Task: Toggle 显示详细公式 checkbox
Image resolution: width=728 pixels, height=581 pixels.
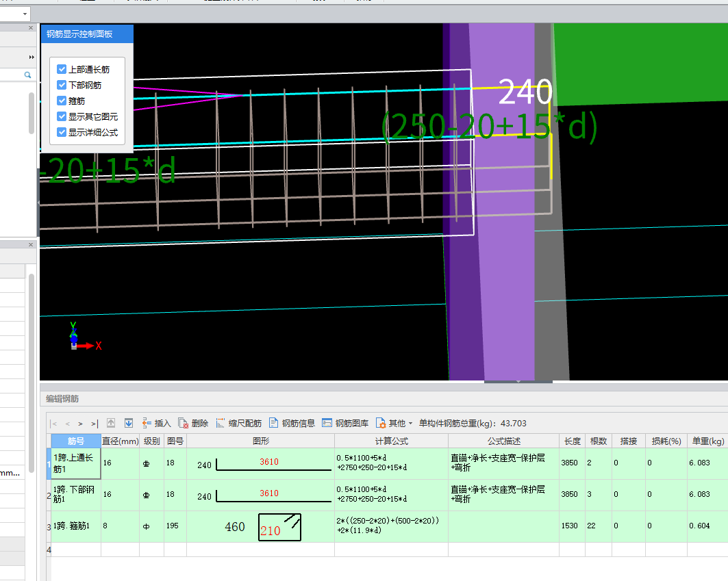Action: click(62, 132)
